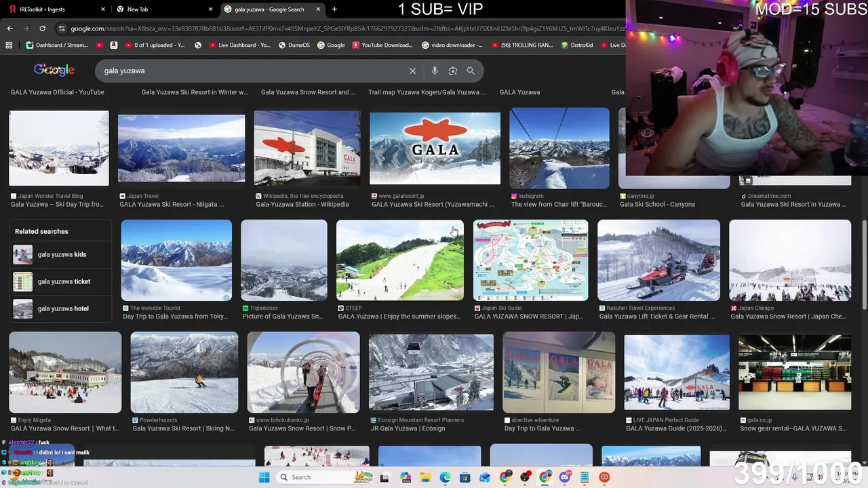Launch Microsoft 365 Copilot from taskbar
This screenshot has height=488, width=868.
(406, 477)
